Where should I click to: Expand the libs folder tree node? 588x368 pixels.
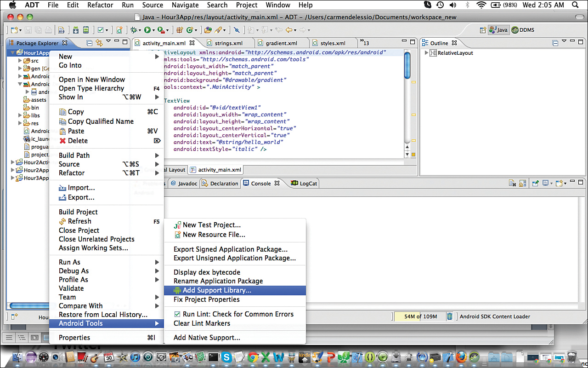tap(20, 115)
